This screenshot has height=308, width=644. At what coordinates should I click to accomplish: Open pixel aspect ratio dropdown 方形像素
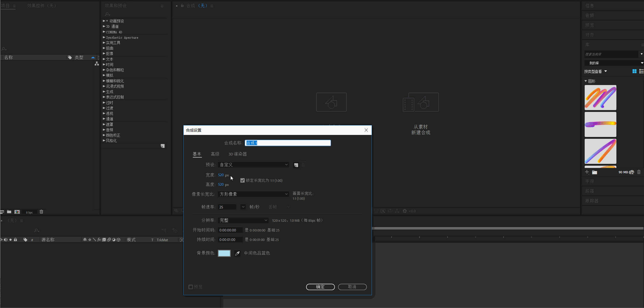pyautogui.click(x=253, y=194)
